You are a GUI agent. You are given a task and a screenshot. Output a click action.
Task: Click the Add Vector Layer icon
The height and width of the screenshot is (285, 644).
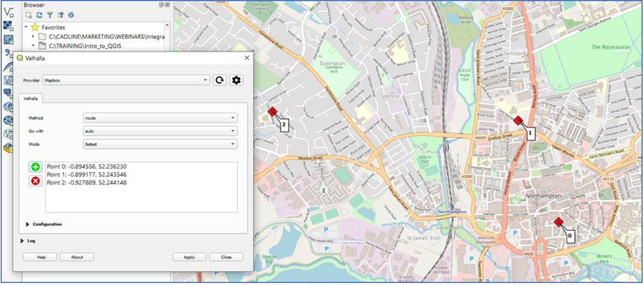tap(8, 12)
